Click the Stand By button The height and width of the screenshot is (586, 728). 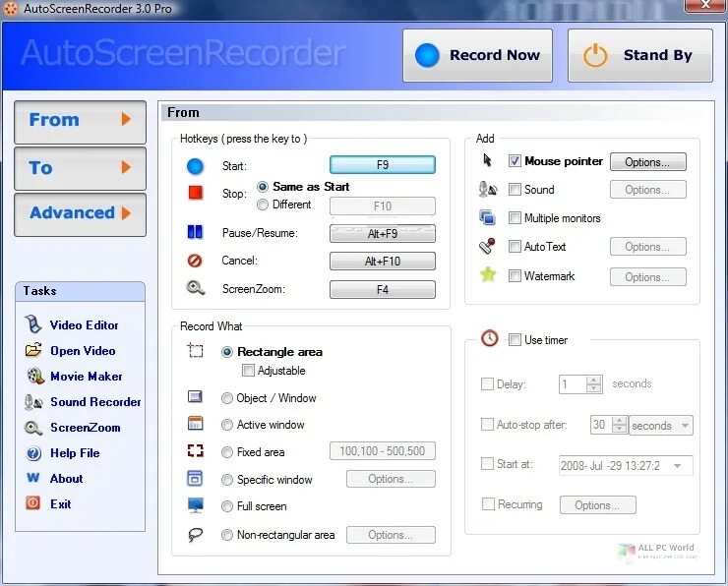coord(640,55)
